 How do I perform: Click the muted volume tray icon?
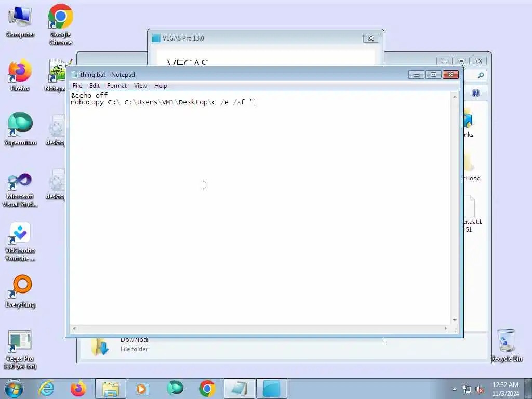[x=480, y=390]
